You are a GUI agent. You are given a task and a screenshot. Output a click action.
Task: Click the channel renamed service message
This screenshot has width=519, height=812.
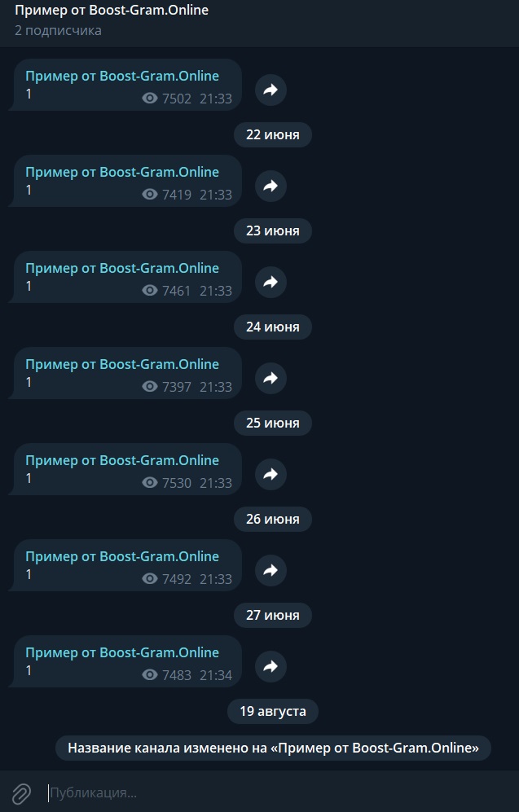tap(273, 748)
